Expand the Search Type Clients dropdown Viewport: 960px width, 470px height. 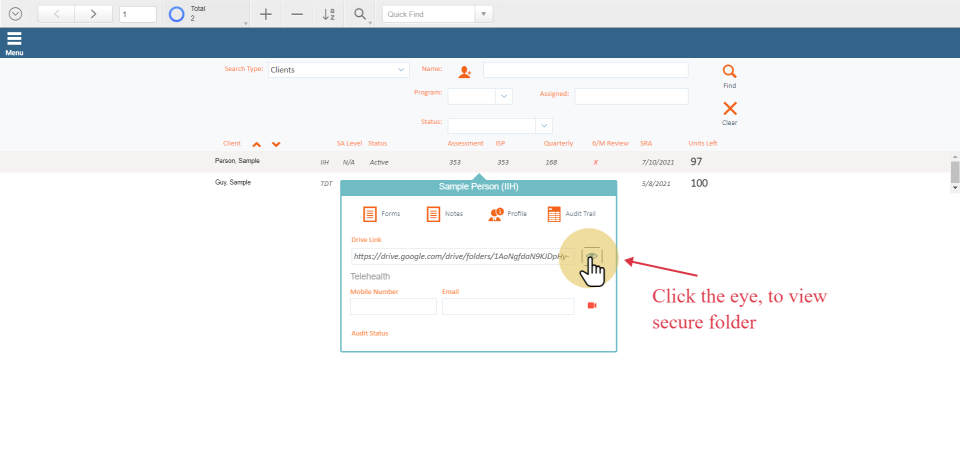pos(402,70)
